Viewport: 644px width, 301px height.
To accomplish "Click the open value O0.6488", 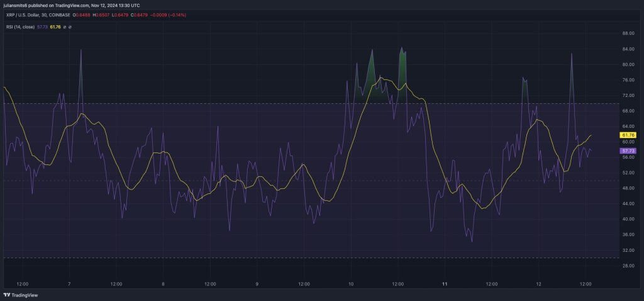I will [x=82, y=15].
